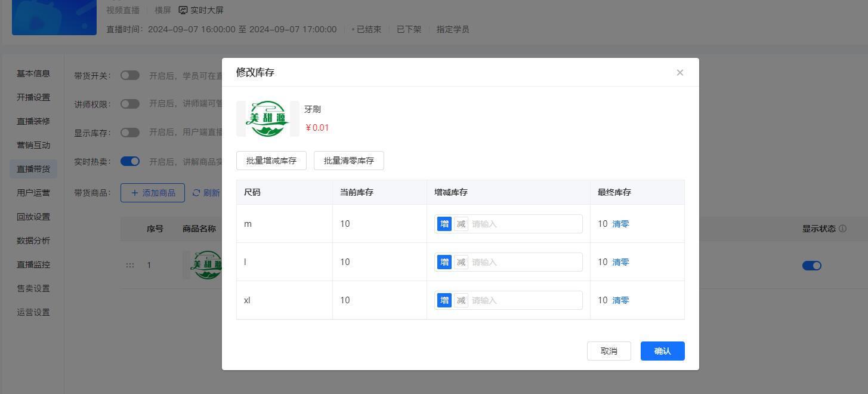Viewport: 868px width, 394px height.
Task: Click the 批量增减库存 button
Action: pyautogui.click(x=271, y=161)
